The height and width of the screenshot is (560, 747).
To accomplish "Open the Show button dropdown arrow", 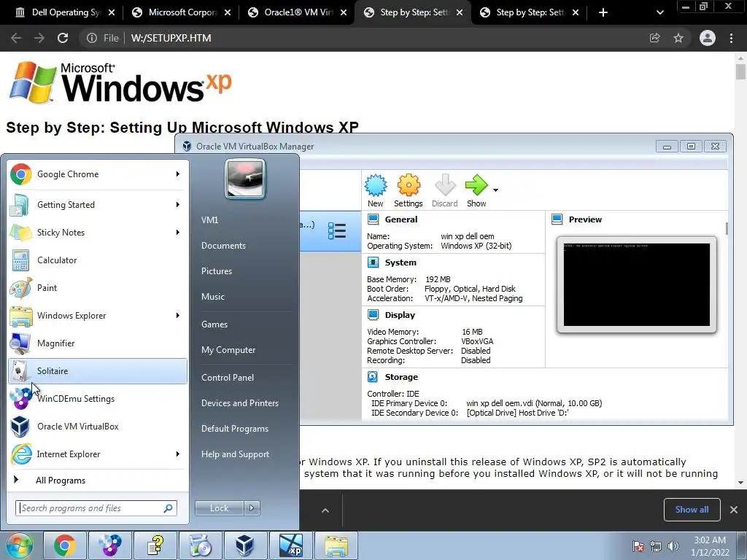I will pyautogui.click(x=495, y=190).
